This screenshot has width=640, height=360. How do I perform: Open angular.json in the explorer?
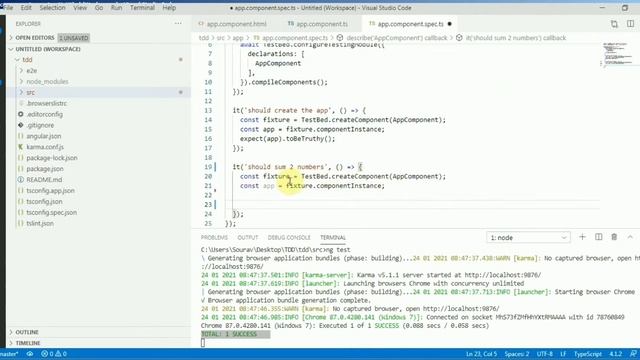point(44,136)
